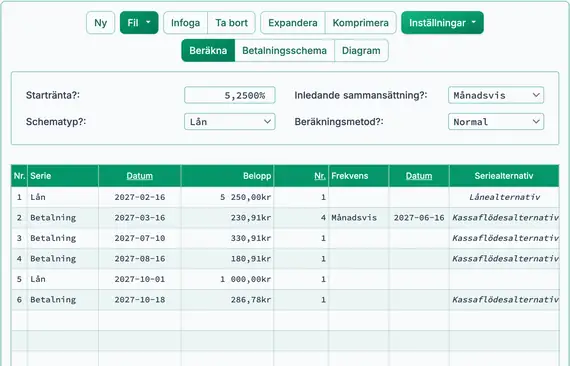Select the amount 230,91kr

228,218
